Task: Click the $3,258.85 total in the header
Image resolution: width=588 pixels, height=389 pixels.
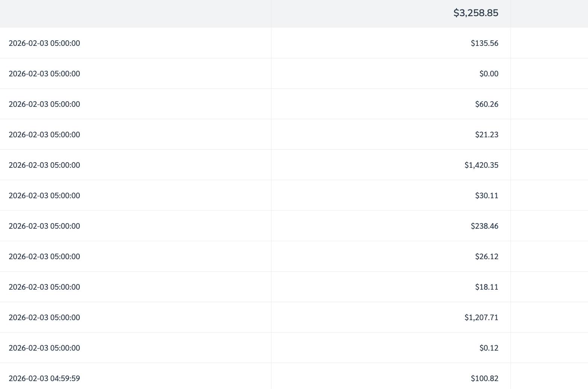Action: pos(476,13)
